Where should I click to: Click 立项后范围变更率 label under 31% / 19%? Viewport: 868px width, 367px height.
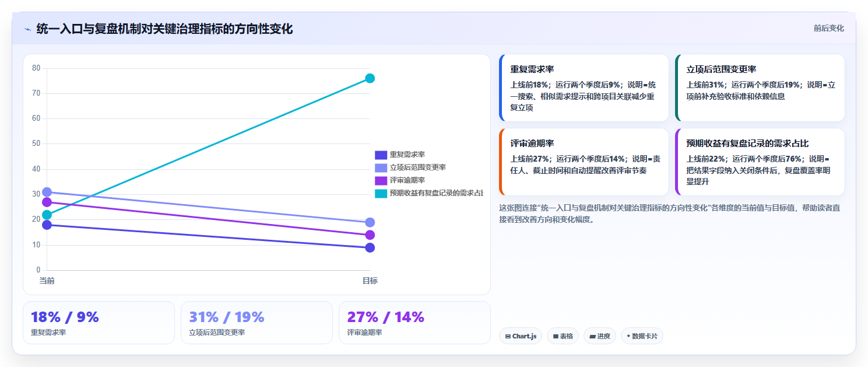click(217, 333)
